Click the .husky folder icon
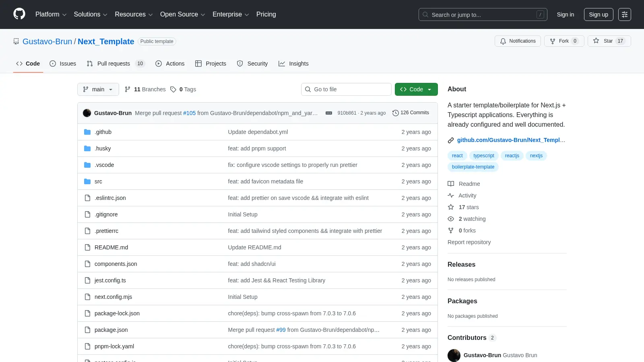Viewport: 644px width, 362px height. click(x=87, y=148)
